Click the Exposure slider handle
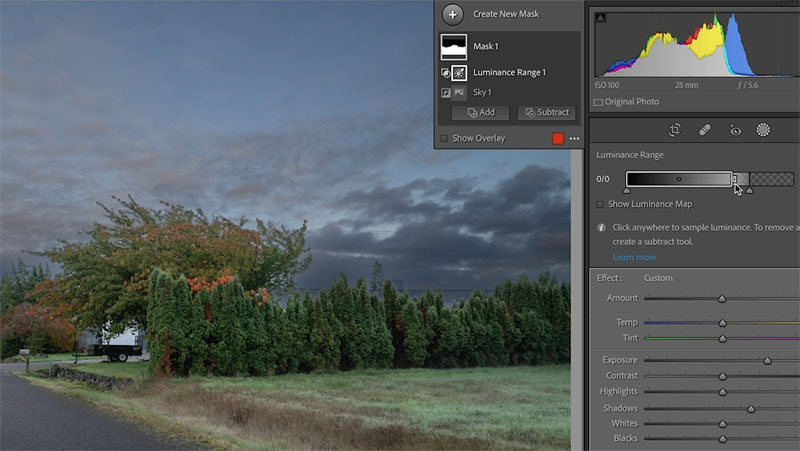The height and width of the screenshot is (451, 800). [767, 361]
